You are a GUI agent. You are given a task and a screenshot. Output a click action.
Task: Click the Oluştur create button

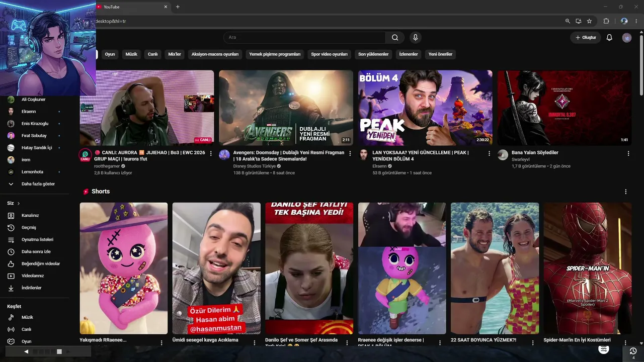(586, 38)
